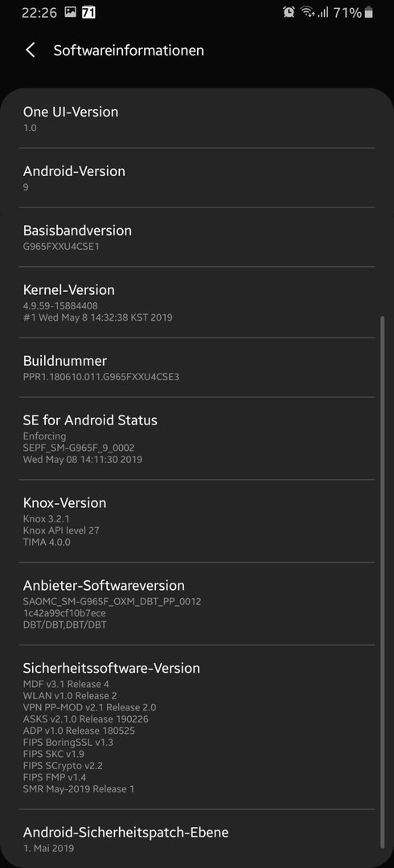Open Android-Sicherheitspatch-Ebene item
This screenshot has width=394, height=868.
click(197, 838)
